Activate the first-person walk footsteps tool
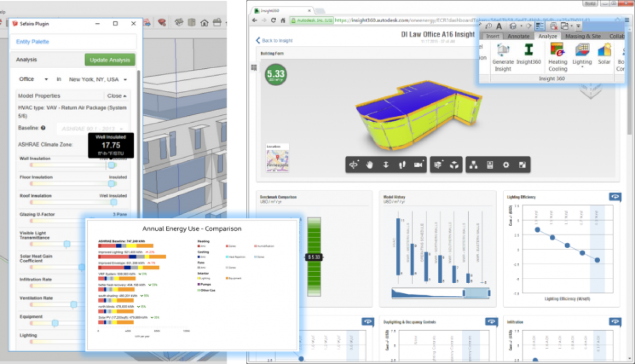The width and height of the screenshot is (635, 364). pos(402,165)
